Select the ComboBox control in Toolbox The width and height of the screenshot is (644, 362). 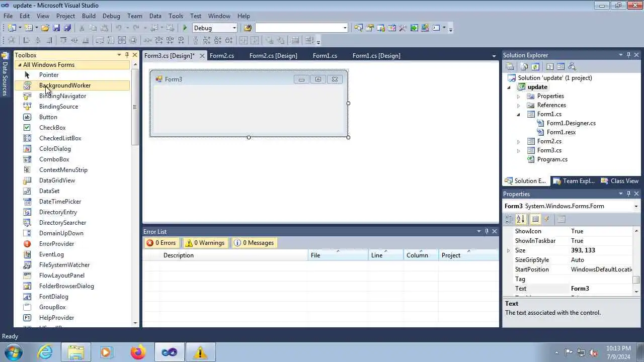(x=72, y=159)
